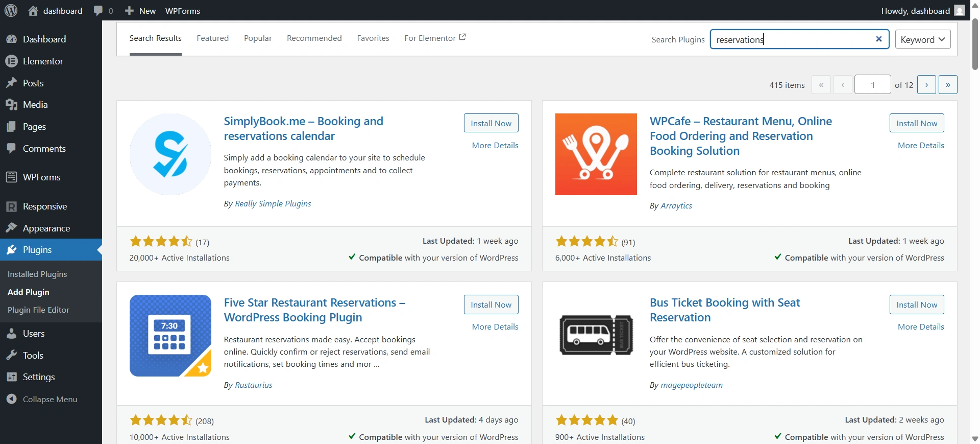Open Rustaurius author link

[253, 385]
